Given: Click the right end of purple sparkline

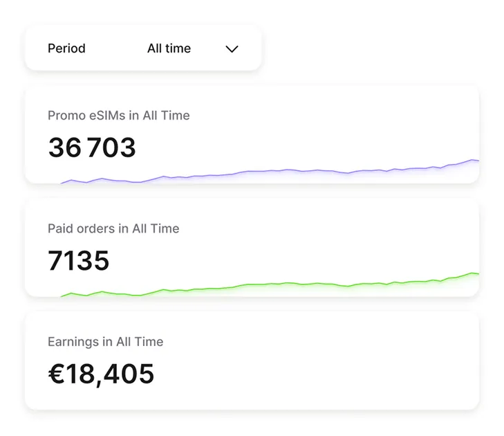Looking at the screenshot, I should click(476, 161).
